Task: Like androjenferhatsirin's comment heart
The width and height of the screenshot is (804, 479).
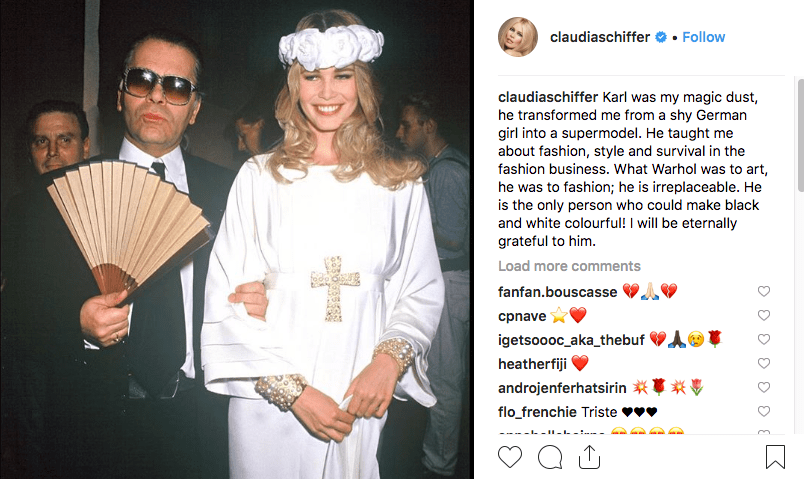Action: coord(763,387)
